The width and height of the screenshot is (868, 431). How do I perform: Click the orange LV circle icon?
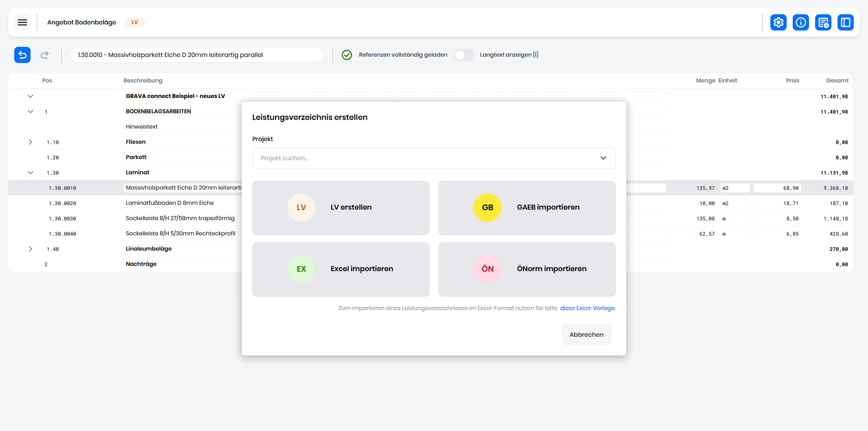pos(301,207)
